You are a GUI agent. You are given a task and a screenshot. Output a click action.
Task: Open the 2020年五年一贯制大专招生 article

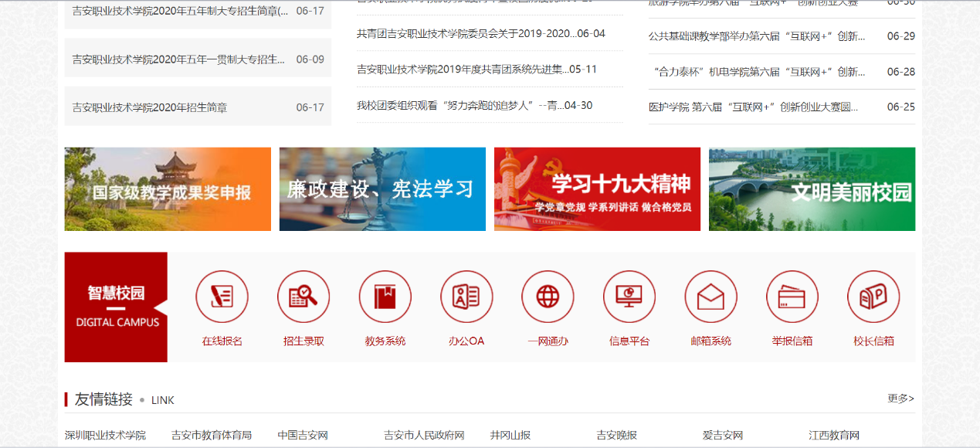click(178, 59)
